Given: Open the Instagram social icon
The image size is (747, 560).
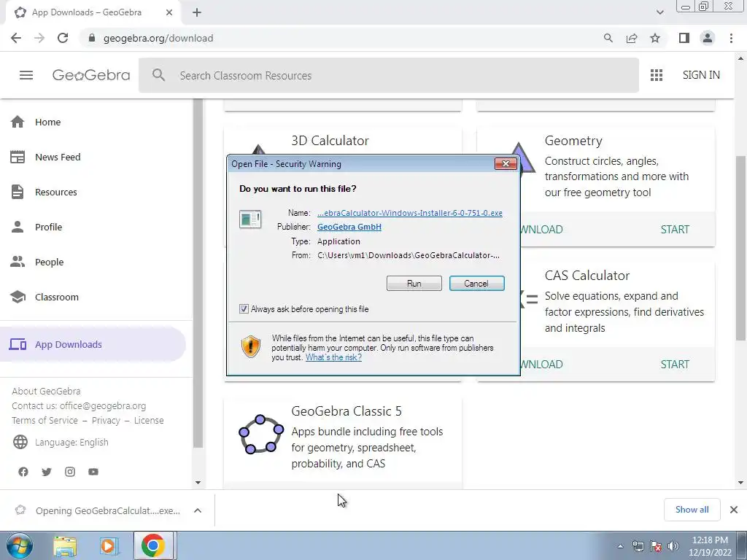Looking at the screenshot, I should point(70,472).
